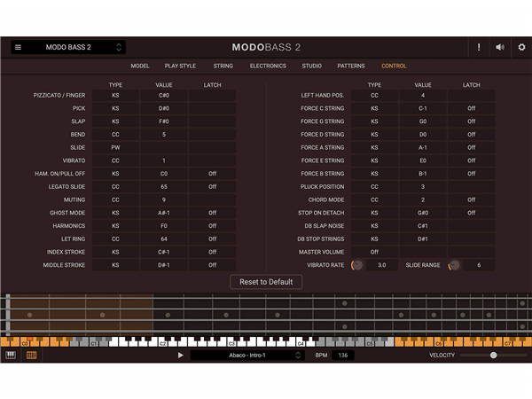This screenshot has height=399, width=532.
Task: Toggle Force C String latch
Action: [471, 108]
